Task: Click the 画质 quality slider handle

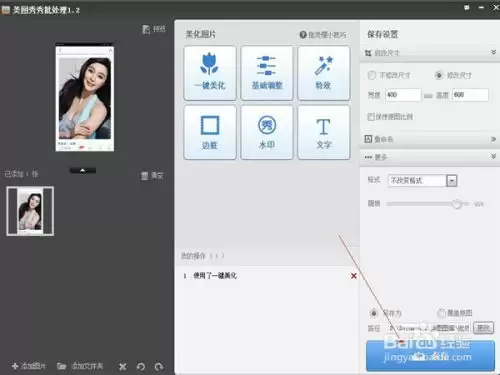Action: [457, 204]
